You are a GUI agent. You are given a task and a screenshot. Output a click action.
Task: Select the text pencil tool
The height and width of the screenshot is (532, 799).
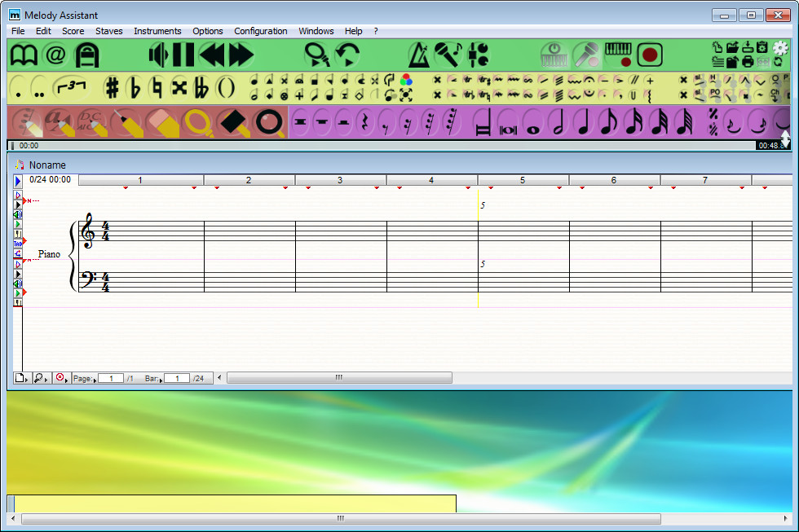(x=60, y=123)
